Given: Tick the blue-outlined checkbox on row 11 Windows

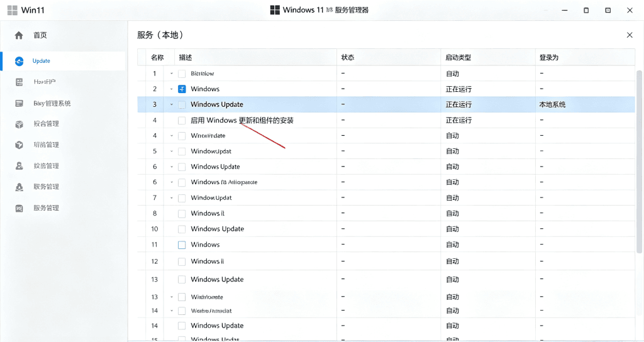Looking at the screenshot, I should 182,245.
